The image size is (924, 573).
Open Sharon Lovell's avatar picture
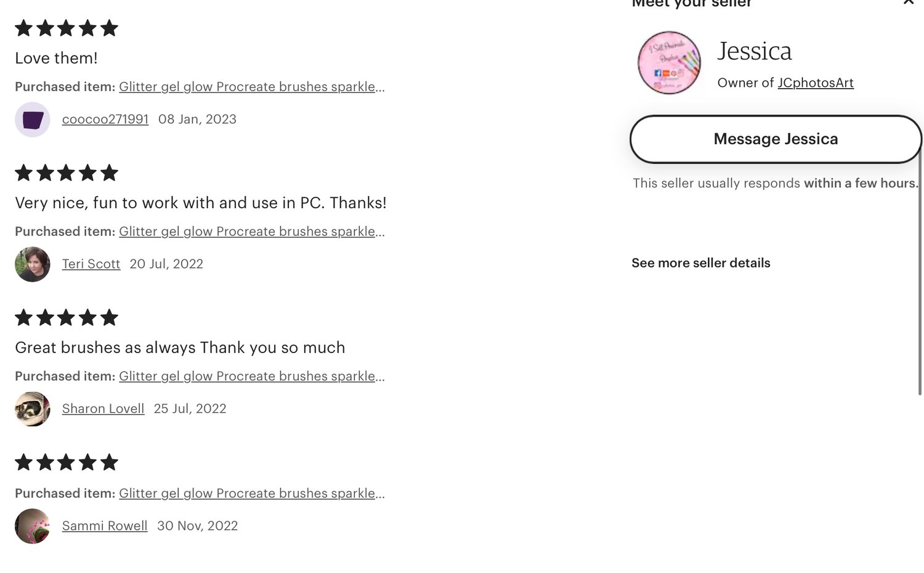(x=32, y=409)
